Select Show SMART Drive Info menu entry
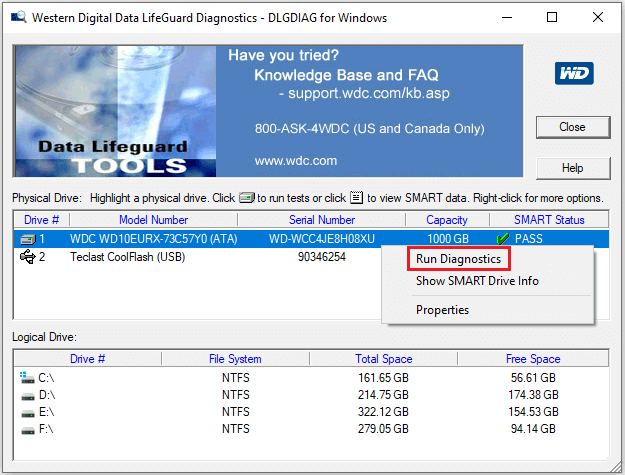Viewport: 625px width, 475px height. 477,281
